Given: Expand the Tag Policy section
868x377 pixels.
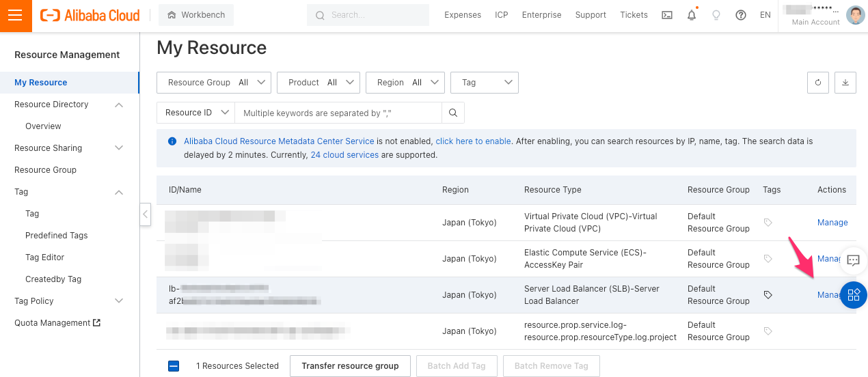Looking at the screenshot, I should (x=119, y=301).
